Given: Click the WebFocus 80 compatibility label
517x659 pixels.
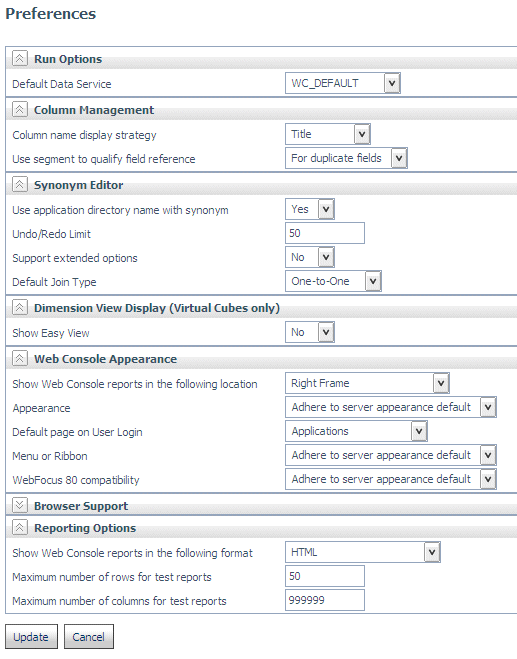Looking at the screenshot, I should [x=76, y=480].
